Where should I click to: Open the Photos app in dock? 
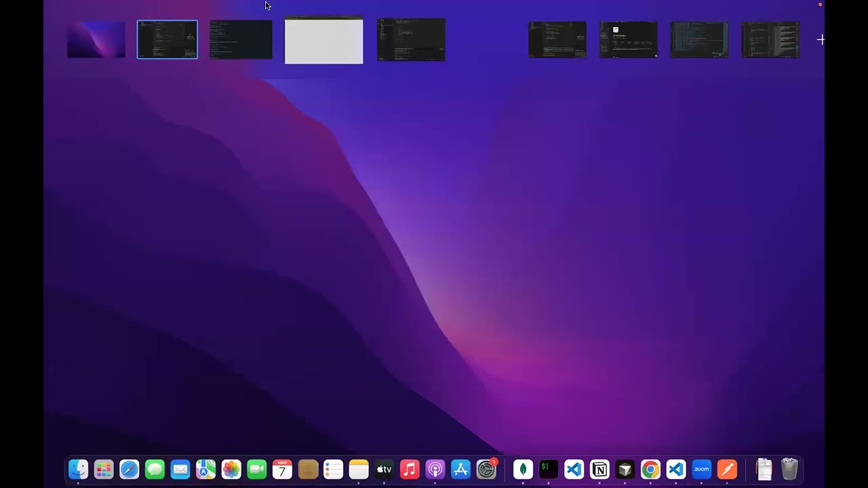coord(231,469)
